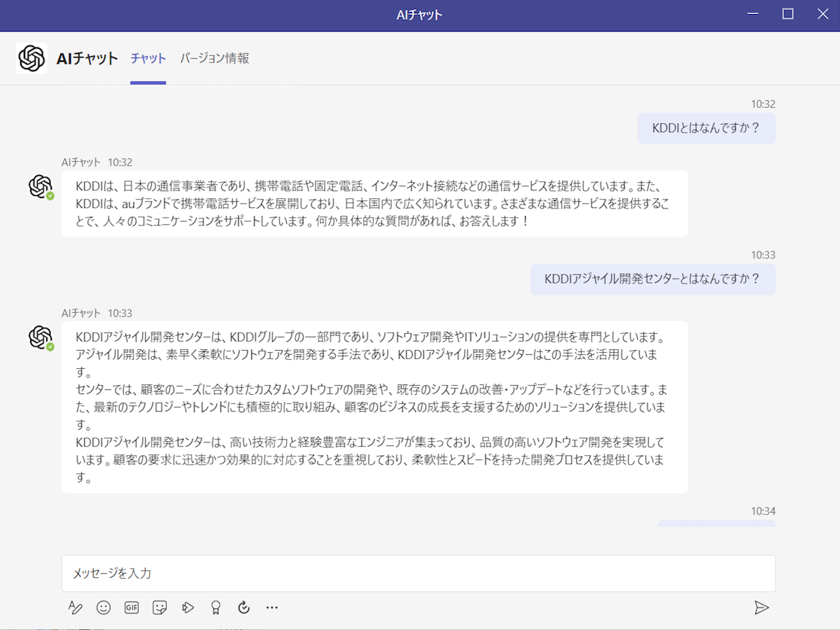Click the AI reply describing KDDI as 通信事業者

(x=374, y=204)
